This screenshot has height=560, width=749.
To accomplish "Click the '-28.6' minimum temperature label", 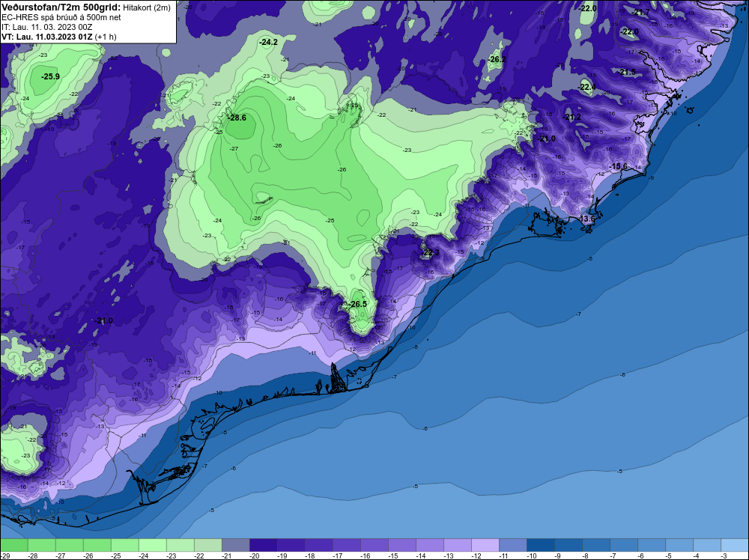I will pos(237,118).
